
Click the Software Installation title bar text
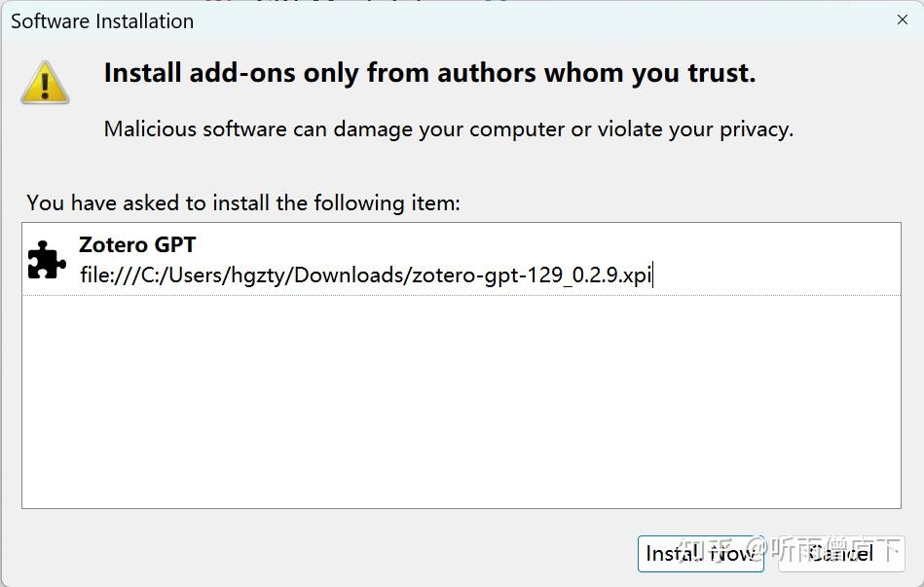coord(101,19)
